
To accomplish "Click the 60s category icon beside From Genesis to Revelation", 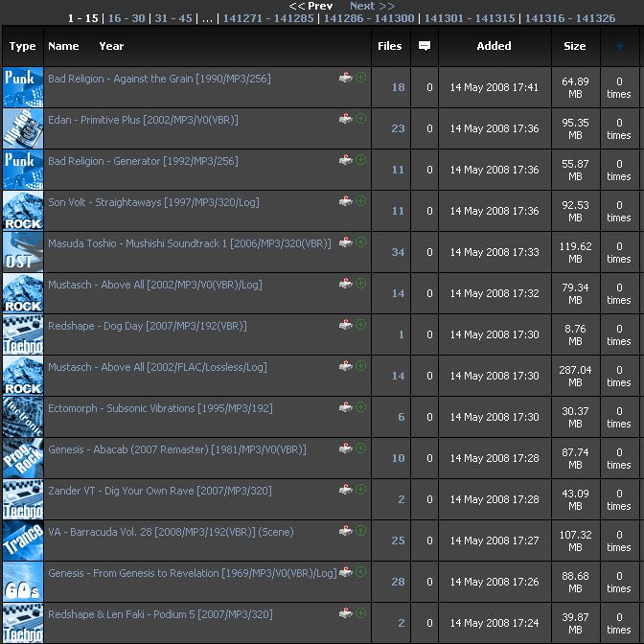I will [x=23, y=582].
